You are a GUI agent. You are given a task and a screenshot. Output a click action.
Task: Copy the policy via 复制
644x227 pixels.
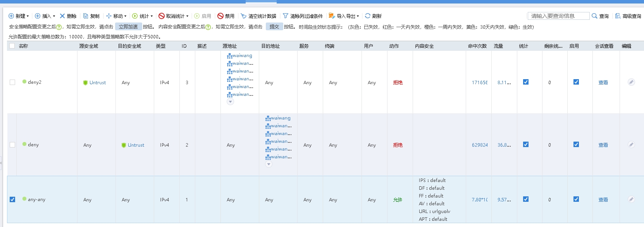pyautogui.click(x=91, y=16)
